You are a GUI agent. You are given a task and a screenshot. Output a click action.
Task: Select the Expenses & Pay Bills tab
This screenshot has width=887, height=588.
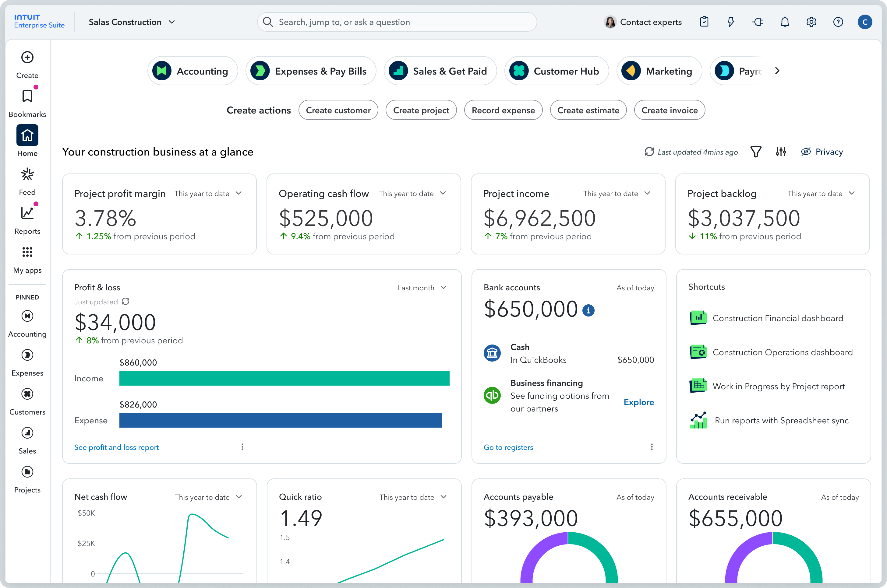coord(311,71)
